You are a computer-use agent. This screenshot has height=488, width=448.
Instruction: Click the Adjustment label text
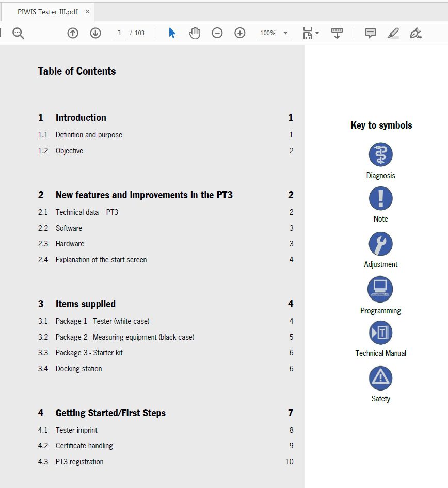(381, 264)
